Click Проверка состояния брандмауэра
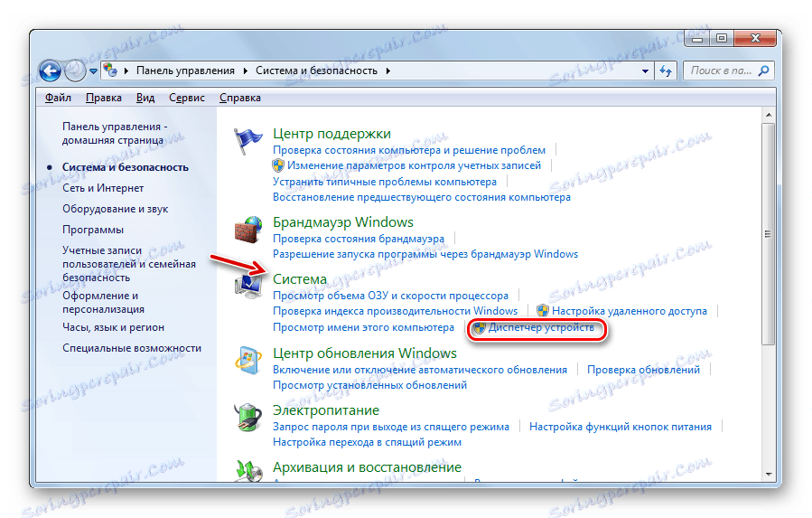 pyautogui.click(x=359, y=239)
